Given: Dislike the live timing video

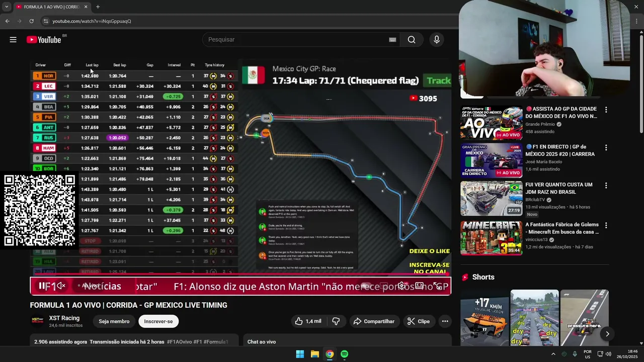Looking at the screenshot, I should coord(336,321).
